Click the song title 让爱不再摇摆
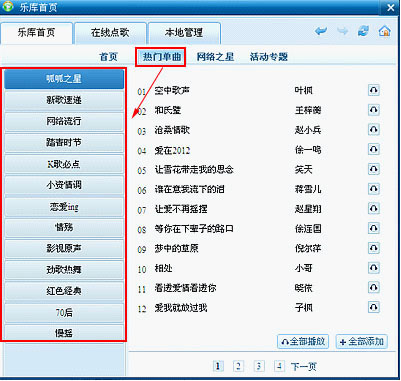This screenshot has width=401, height=381. [181, 209]
